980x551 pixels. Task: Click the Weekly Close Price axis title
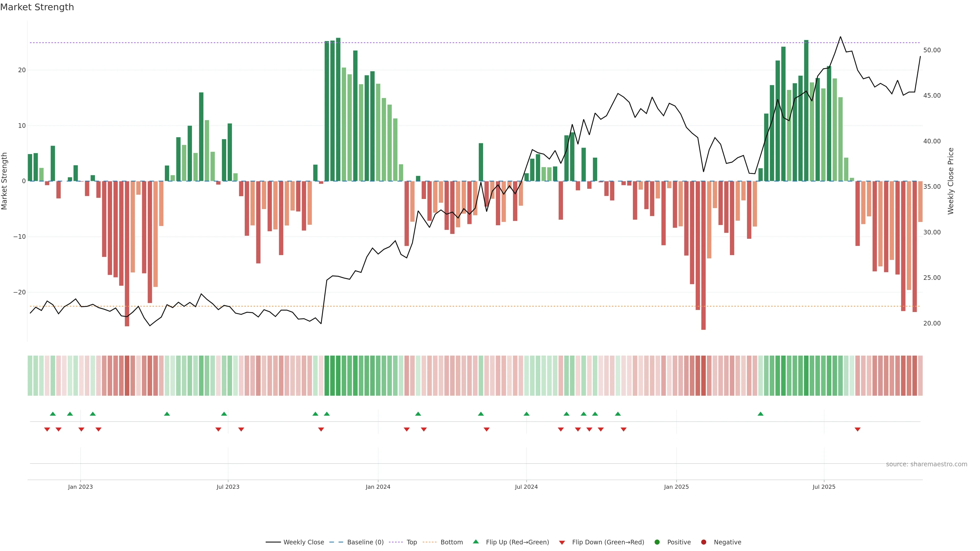click(951, 181)
